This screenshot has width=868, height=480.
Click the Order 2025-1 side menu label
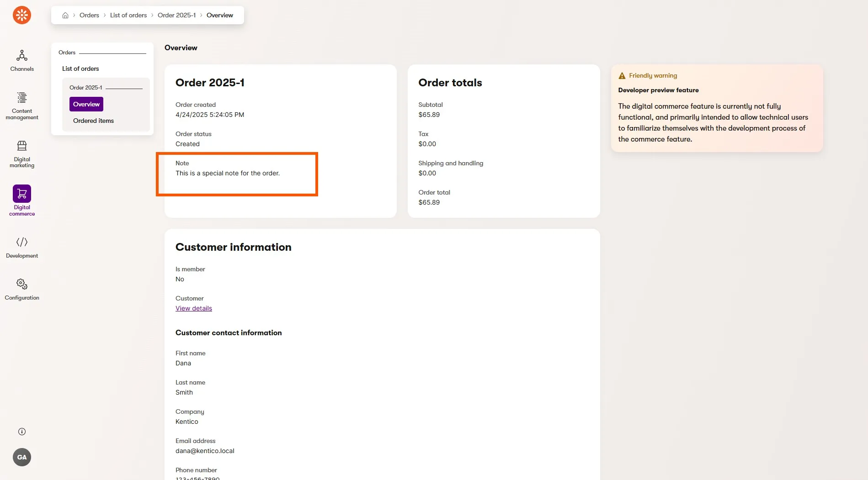[x=86, y=88]
